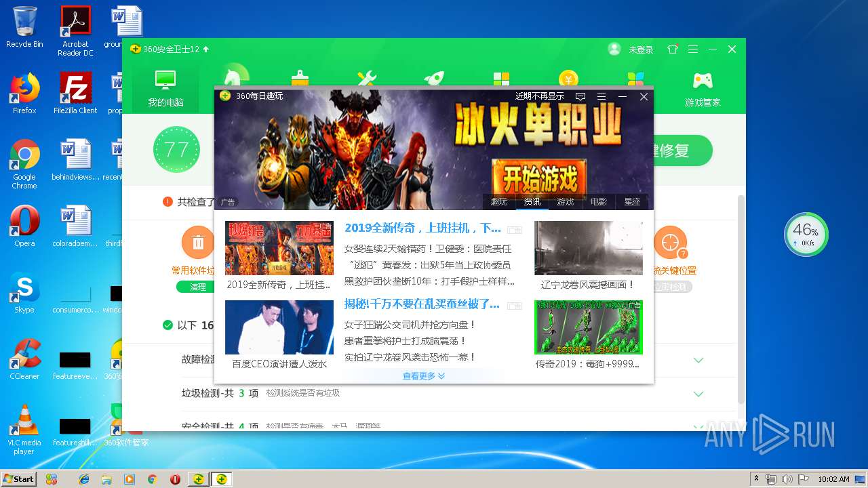The width and height of the screenshot is (868, 488).
Task: Click the 开始游戏 banner button
Action: 540,179
